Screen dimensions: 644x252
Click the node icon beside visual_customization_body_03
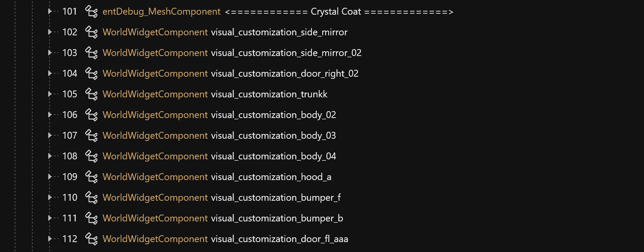click(x=91, y=136)
